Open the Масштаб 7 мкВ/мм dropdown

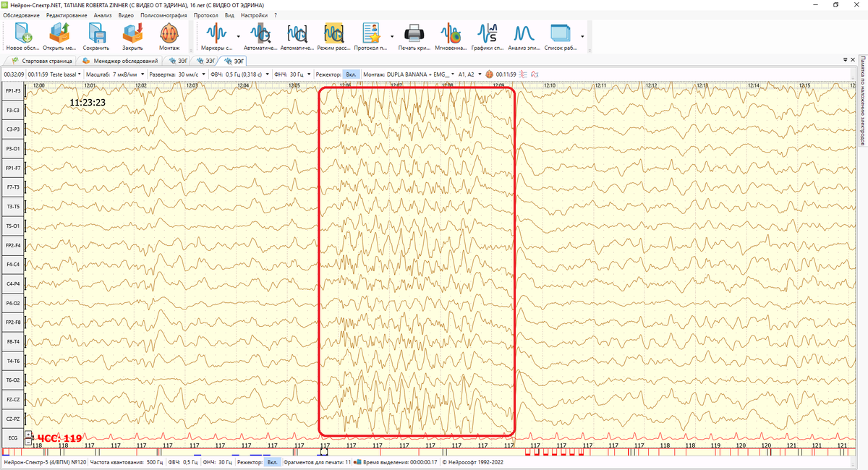(x=116, y=74)
